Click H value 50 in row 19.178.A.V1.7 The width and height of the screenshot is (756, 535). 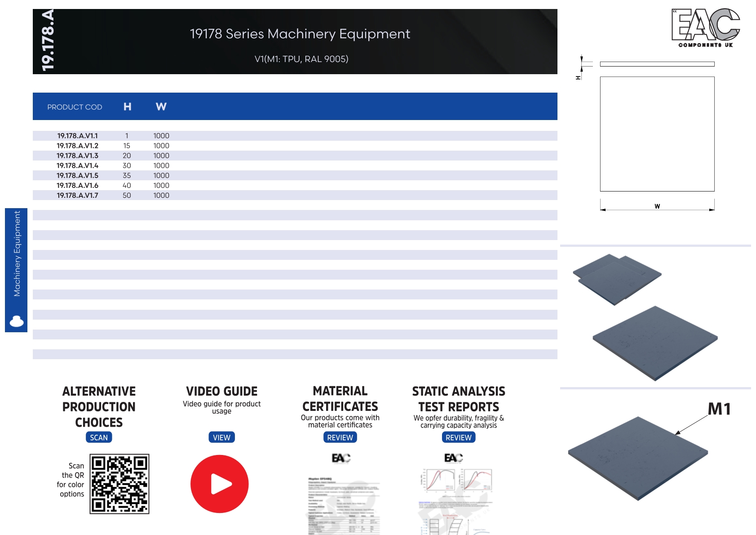(x=127, y=195)
